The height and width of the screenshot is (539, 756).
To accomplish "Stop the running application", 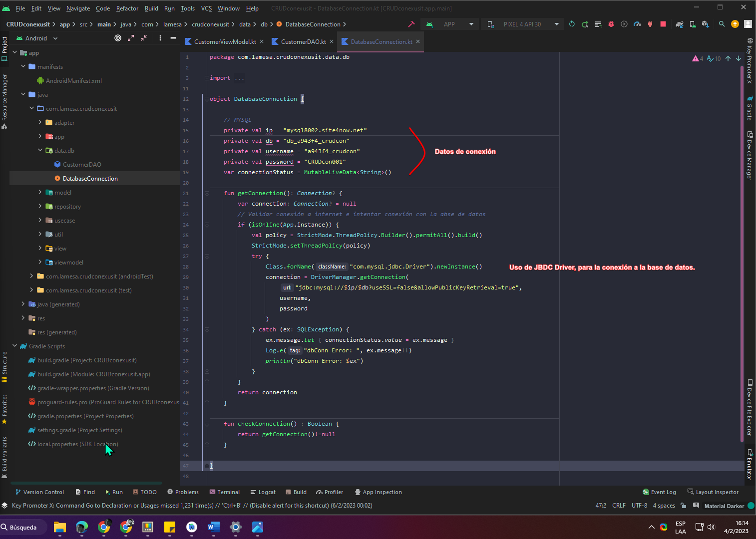I will click(x=663, y=24).
